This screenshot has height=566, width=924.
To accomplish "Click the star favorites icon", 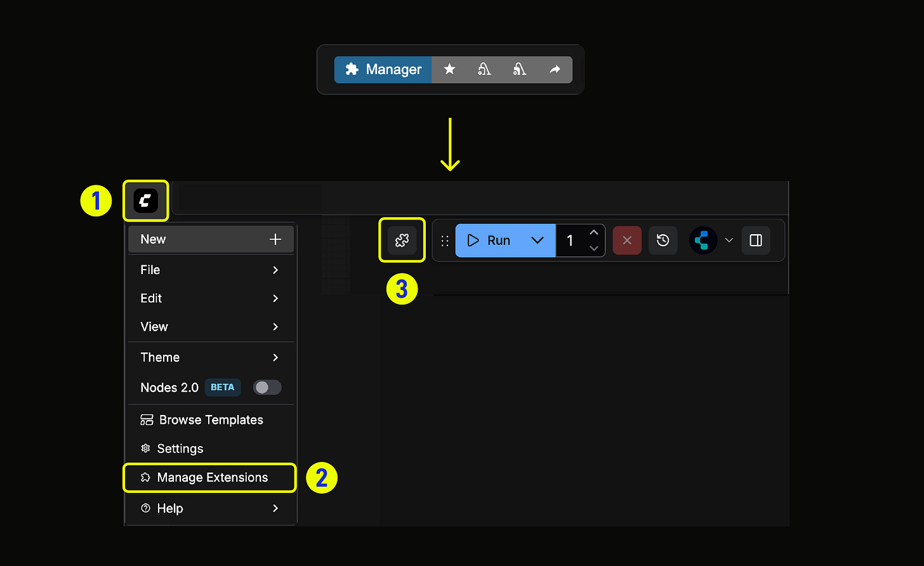I will 449,70.
